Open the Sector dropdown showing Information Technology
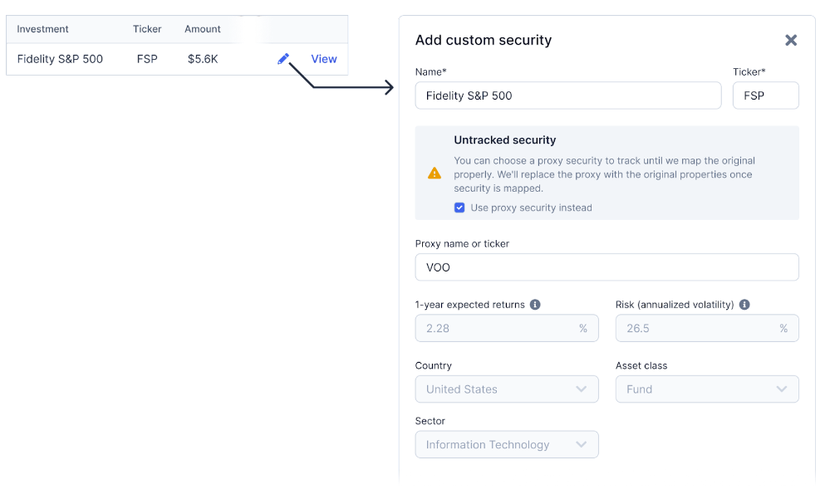Screen dimensions: 825x504 tap(507, 444)
